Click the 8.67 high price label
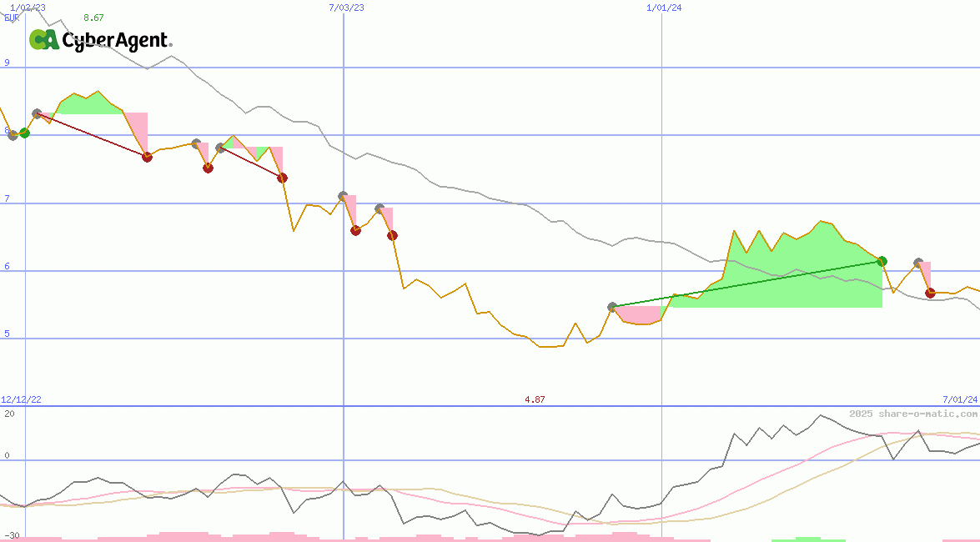The height and width of the screenshot is (542, 980). coord(94,18)
